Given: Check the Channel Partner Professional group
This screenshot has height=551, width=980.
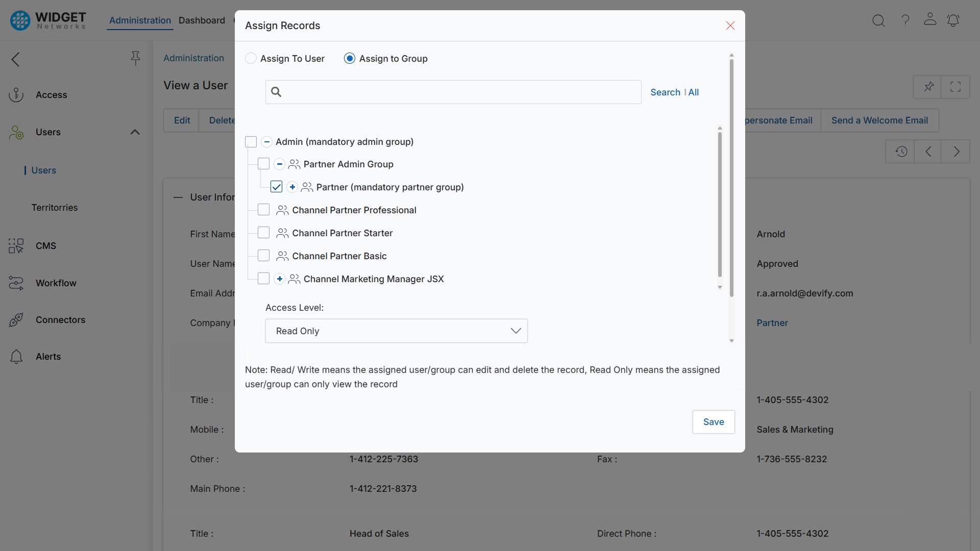Looking at the screenshot, I should click(263, 210).
